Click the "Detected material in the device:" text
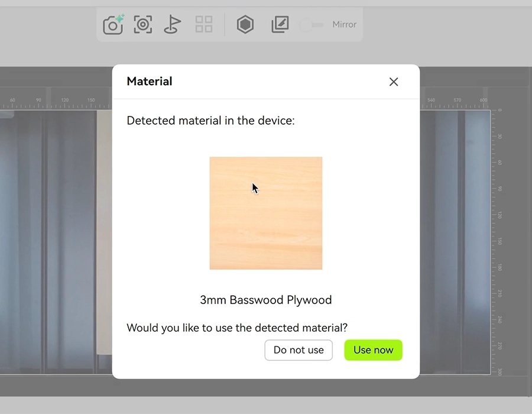Image resolution: width=532 pixels, height=414 pixels. tap(210, 121)
